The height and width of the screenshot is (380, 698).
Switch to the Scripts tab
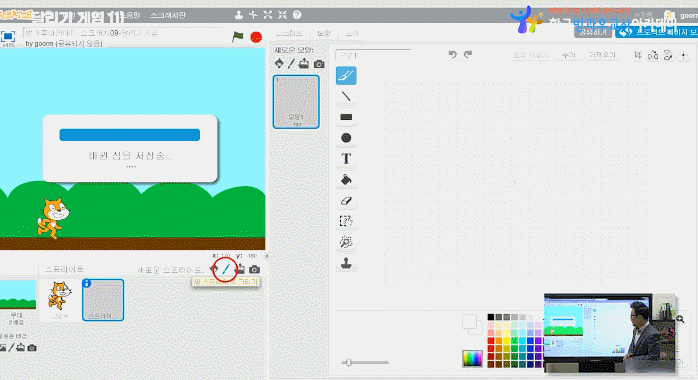(289, 33)
